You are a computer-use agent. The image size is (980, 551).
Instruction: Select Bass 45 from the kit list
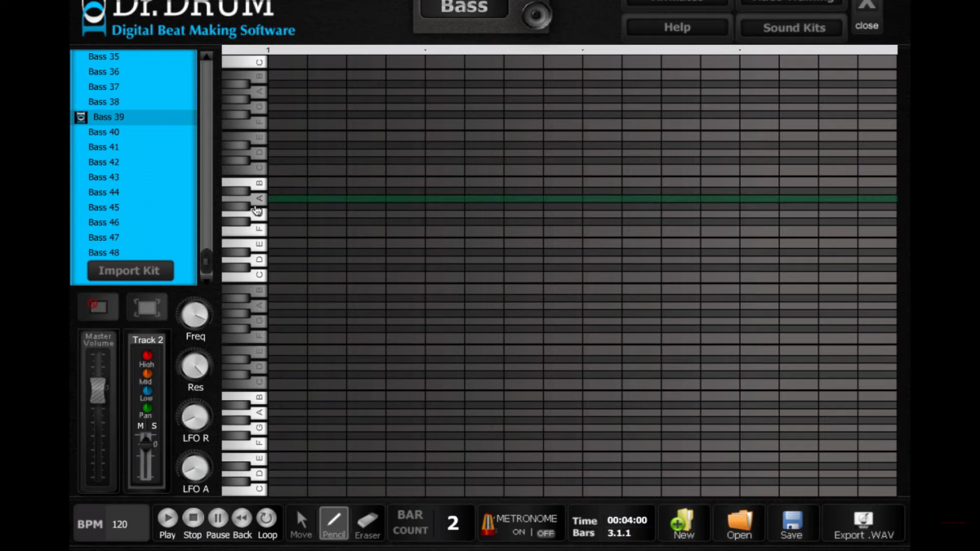click(104, 207)
